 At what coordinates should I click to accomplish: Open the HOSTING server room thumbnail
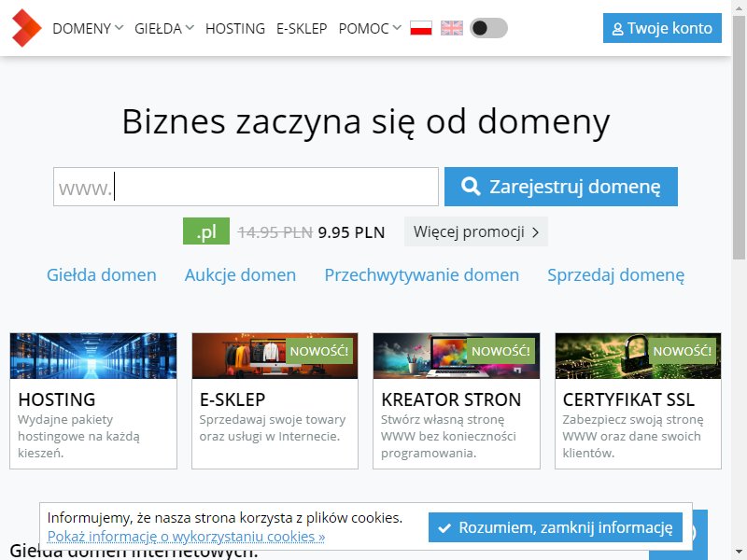coord(93,357)
